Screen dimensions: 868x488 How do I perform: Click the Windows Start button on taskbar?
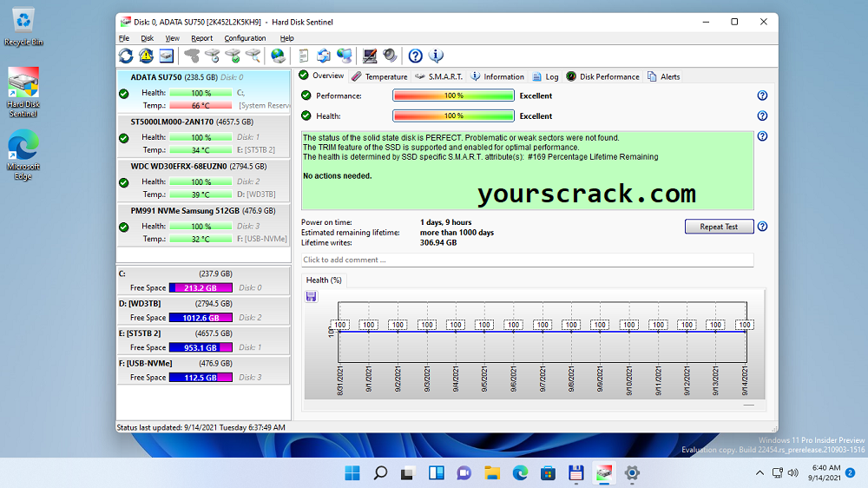pyautogui.click(x=352, y=473)
